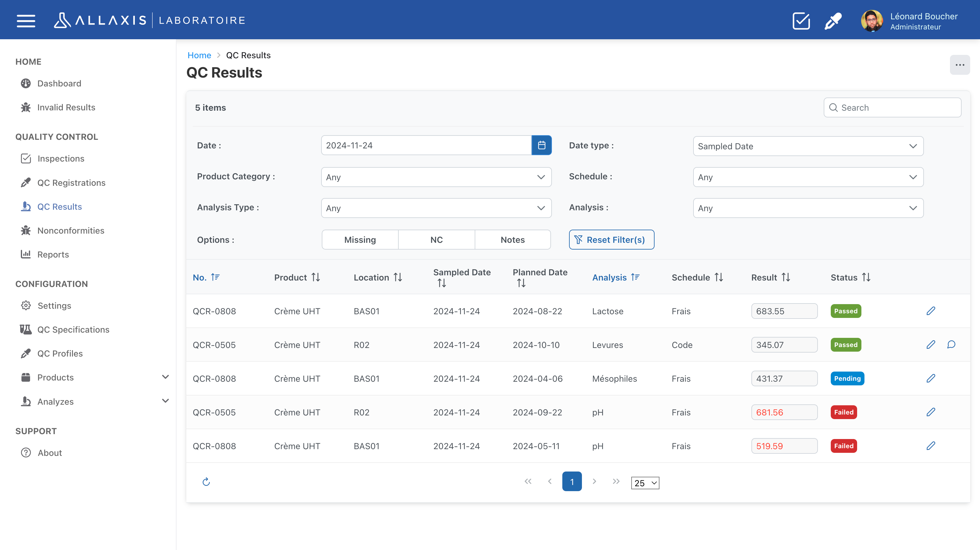Edit the 519.59 pH result row
This screenshot has width=980, height=550.
coord(931,446)
